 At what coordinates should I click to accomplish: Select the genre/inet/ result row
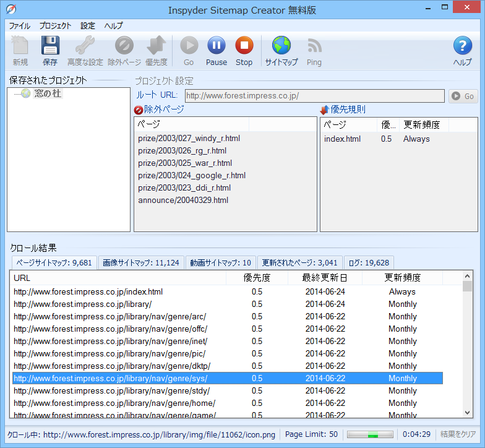[x=228, y=342]
